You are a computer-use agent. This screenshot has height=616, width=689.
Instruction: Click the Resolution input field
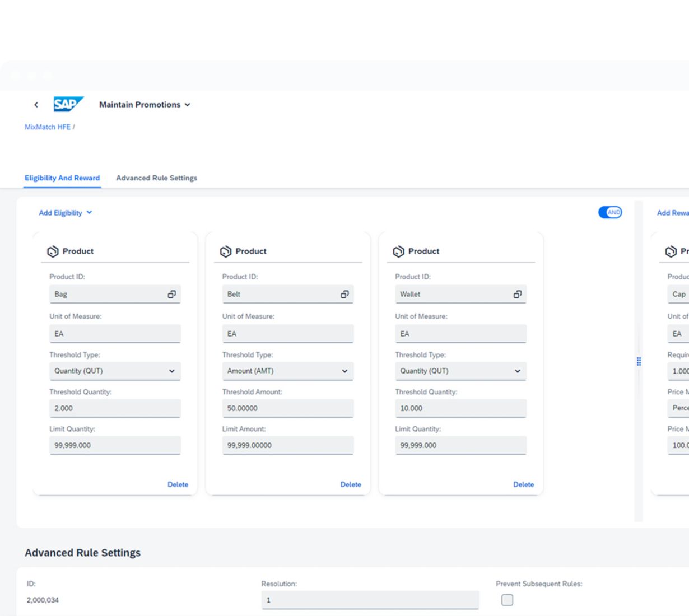370,600
